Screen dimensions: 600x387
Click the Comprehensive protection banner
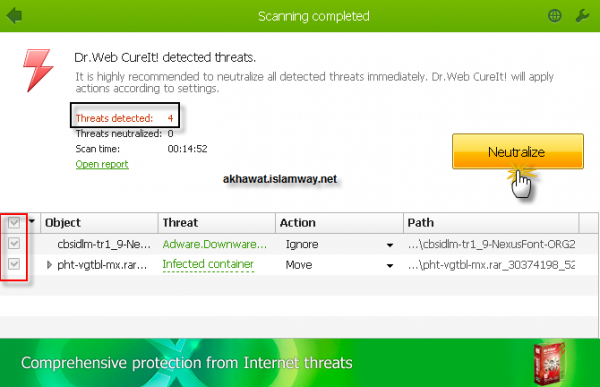300,363
